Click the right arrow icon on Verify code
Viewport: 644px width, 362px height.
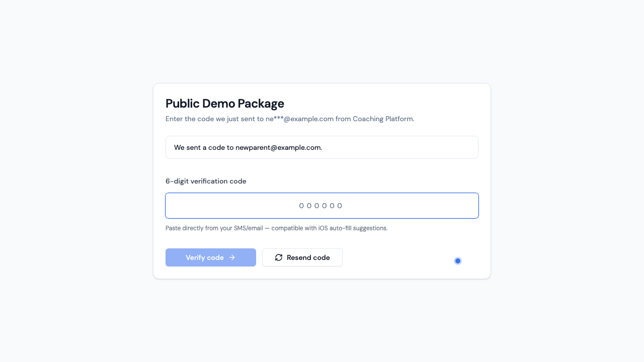(x=232, y=257)
